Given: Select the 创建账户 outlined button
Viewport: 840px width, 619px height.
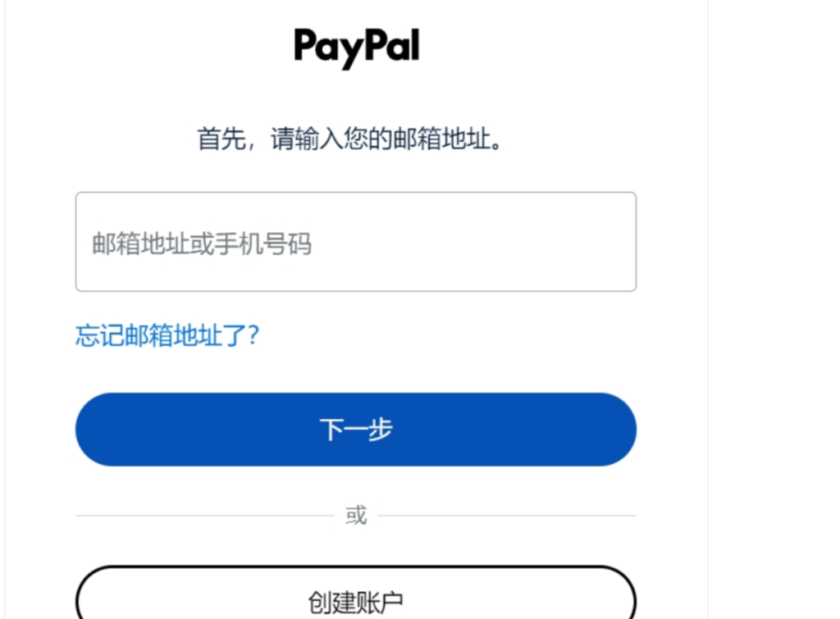Looking at the screenshot, I should tap(356, 594).
